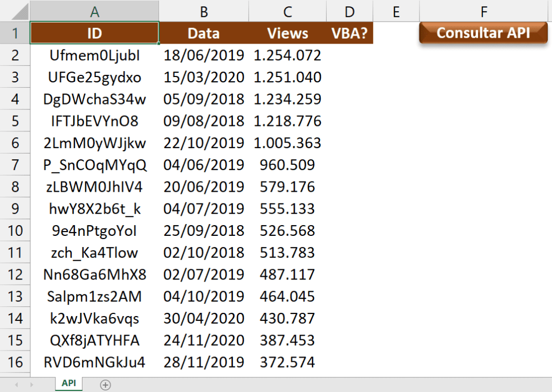The height and width of the screenshot is (392, 552).
Task: Click the Data header cell
Action: (203, 32)
